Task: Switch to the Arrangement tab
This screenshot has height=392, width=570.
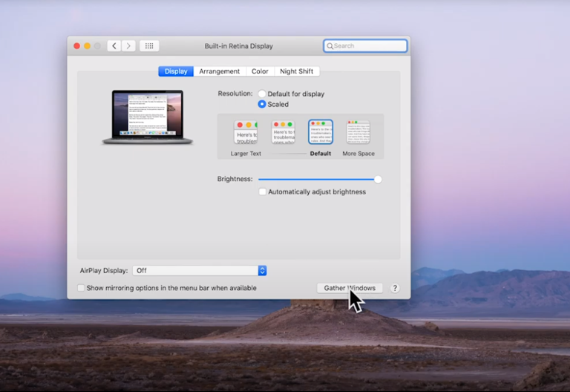Action: click(x=220, y=71)
